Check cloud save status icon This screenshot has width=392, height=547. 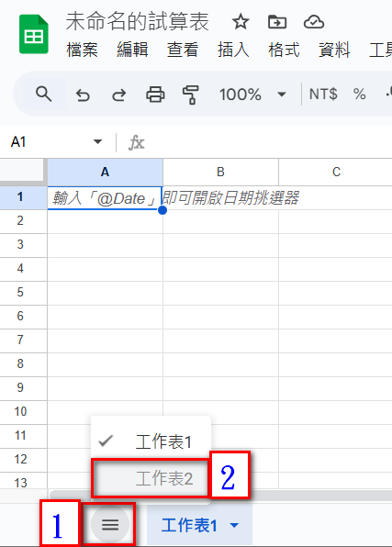pyautogui.click(x=314, y=22)
